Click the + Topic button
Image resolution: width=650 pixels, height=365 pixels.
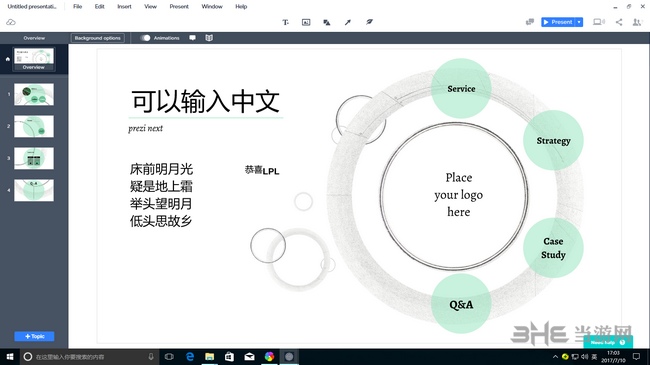[34, 336]
